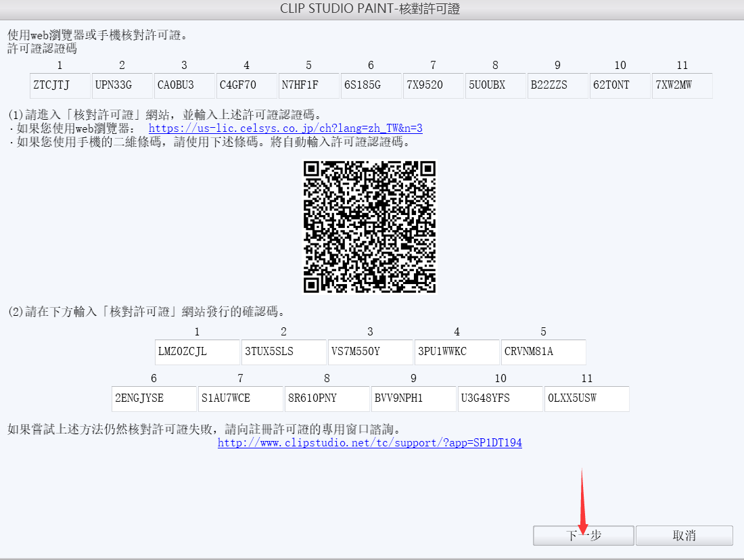This screenshot has height=560, width=744.
Task: Click confirmation code field 1 with LMZ0ZCJL
Action: [x=197, y=352]
